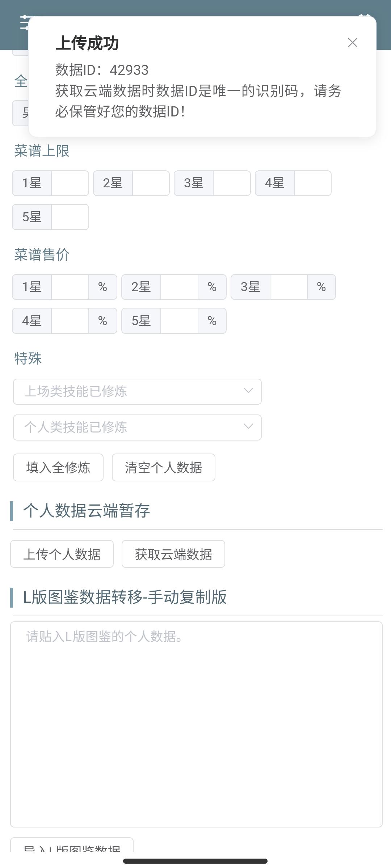The width and height of the screenshot is (391, 868).
Task: Expand the 上场类技能已修炼 dropdown
Action: [x=137, y=391]
